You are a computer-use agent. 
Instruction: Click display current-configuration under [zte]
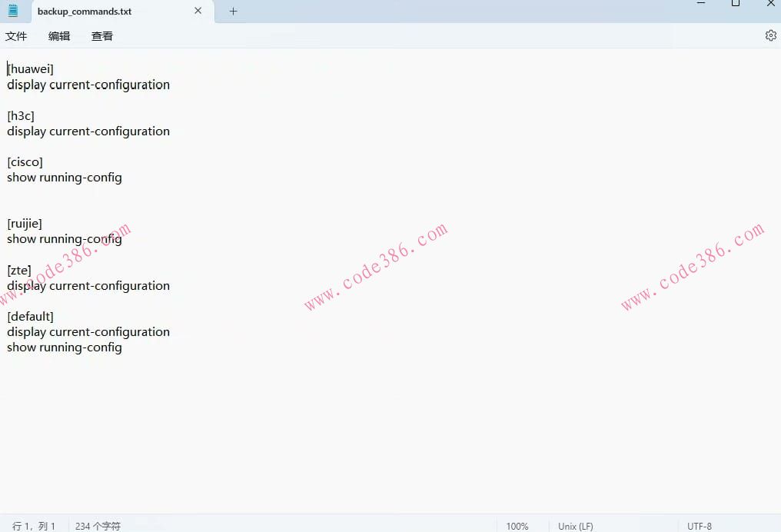[x=88, y=285]
